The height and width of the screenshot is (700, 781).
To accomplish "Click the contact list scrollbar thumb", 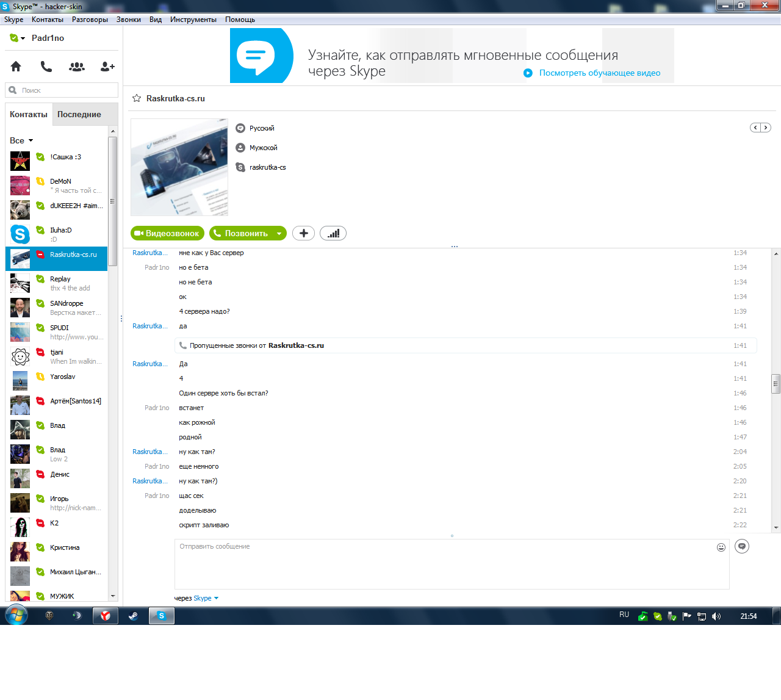I will 112,201.
